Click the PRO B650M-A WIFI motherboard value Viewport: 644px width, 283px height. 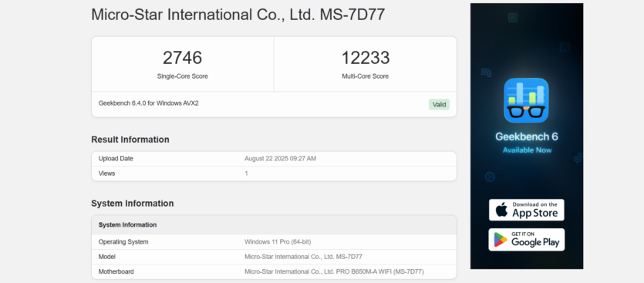click(x=334, y=271)
